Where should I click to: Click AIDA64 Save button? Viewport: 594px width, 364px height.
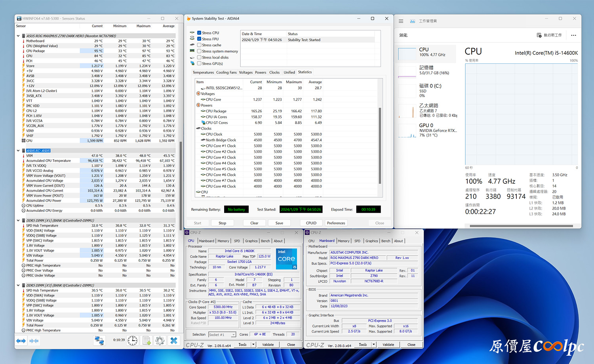(279, 223)
